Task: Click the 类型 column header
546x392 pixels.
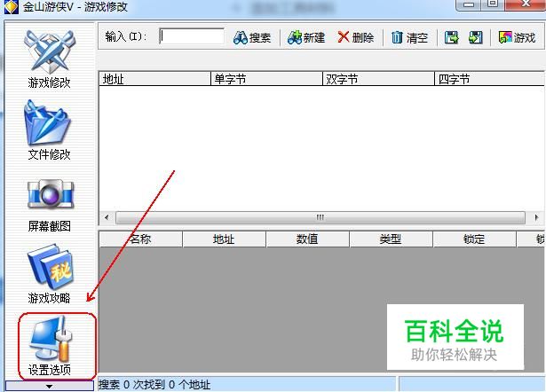Action: click(x=391, y=239)
